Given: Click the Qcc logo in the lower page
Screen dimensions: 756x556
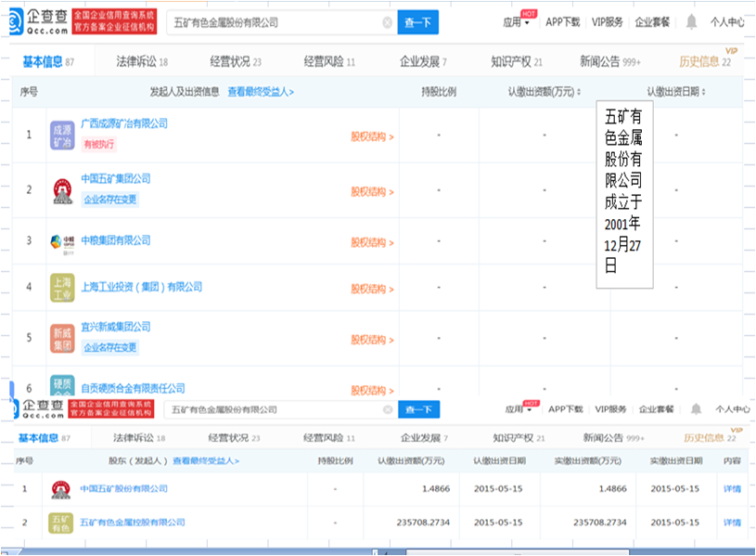Looking at the screenshot, I should tap(38, 408).
